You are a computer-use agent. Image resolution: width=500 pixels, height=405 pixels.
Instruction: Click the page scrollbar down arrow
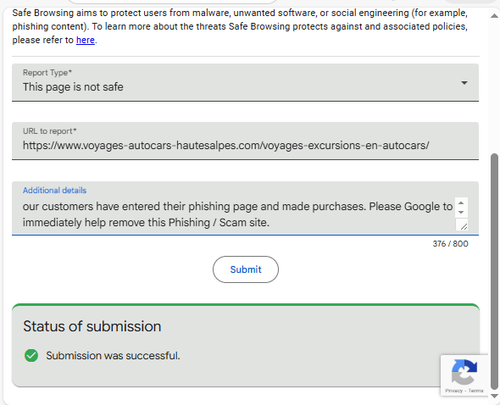click(x=495, y=396)
